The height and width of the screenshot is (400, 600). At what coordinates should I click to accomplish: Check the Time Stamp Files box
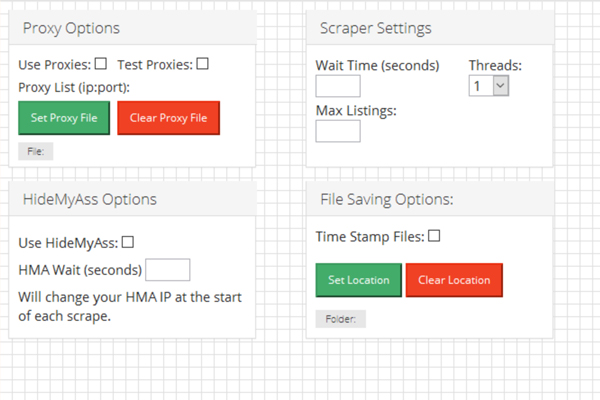point(434,236)
